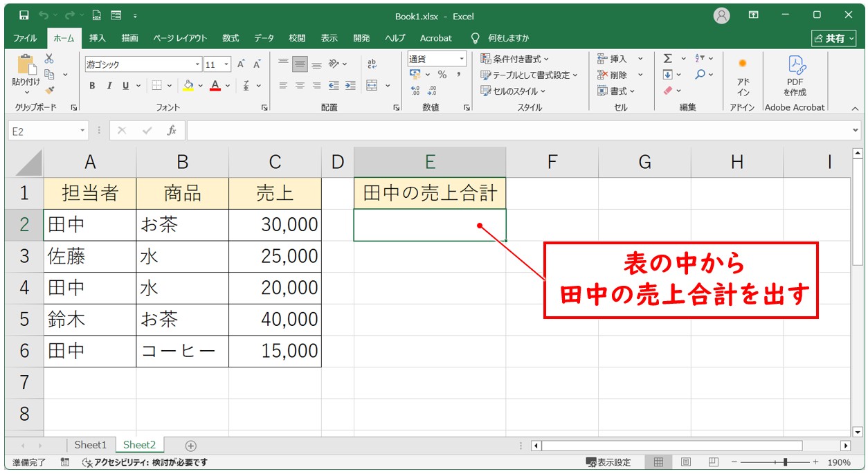The width and height of the screenshot is (868, 474).
Task: Open the Create PDF Acrobat tool
Action: [x=795, y=76]
